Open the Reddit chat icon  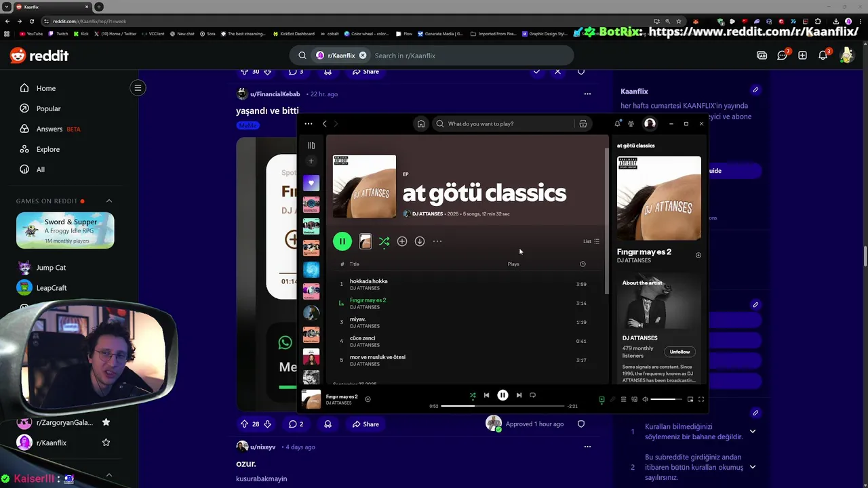click(x=782, y=56)
